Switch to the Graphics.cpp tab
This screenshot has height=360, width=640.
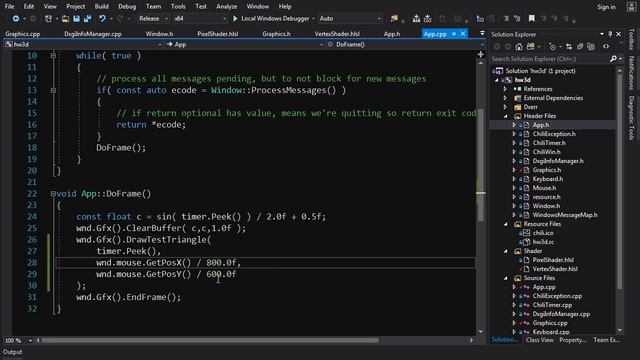click(x=23, y=34)
